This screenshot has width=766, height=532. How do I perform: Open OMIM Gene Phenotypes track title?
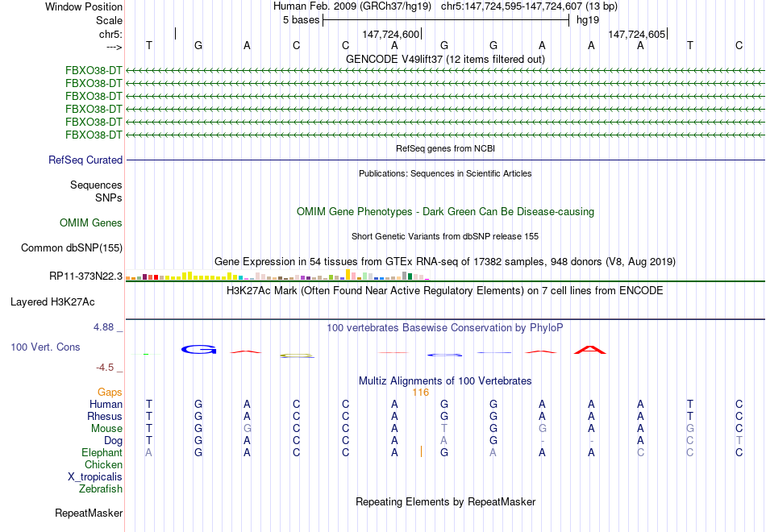click(x=445, y=211)
